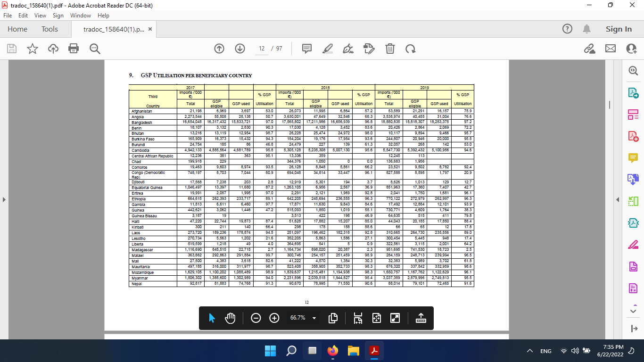
Task: Collapse the right tools pane arrow
Action: tap(618, 200)
